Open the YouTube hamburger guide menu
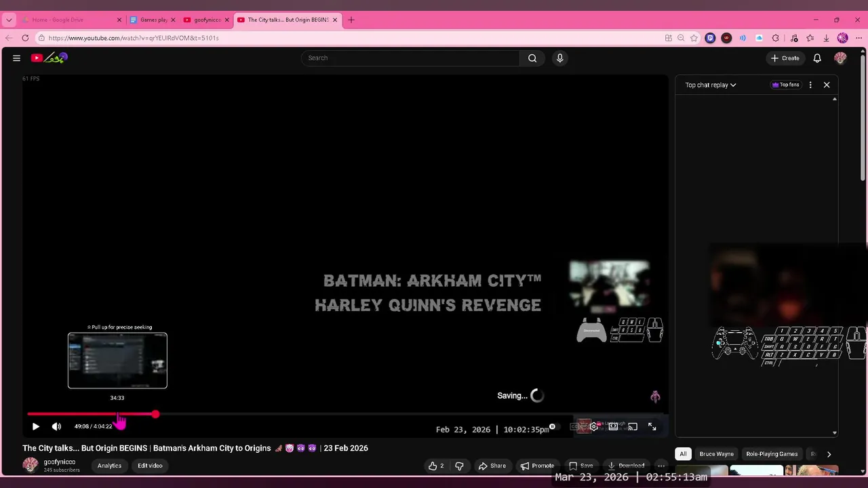The width and height of the screenshot is (868, 488). click(16, 58)
